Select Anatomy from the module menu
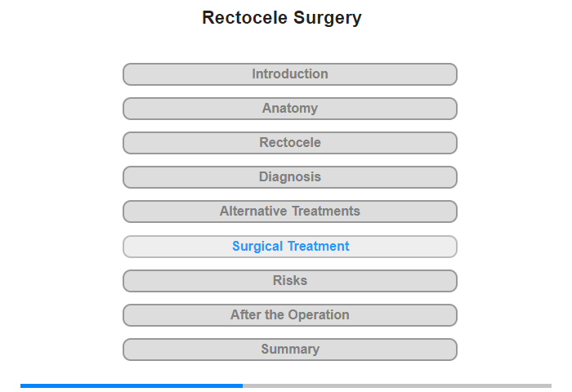Screen dimensions: 572x392 tap(290, 109)
